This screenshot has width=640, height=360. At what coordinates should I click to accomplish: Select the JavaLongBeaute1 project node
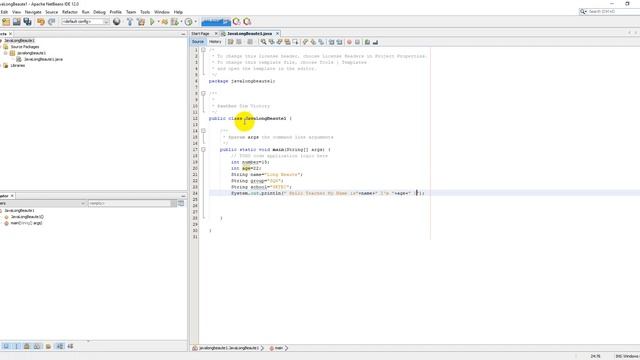19,40
